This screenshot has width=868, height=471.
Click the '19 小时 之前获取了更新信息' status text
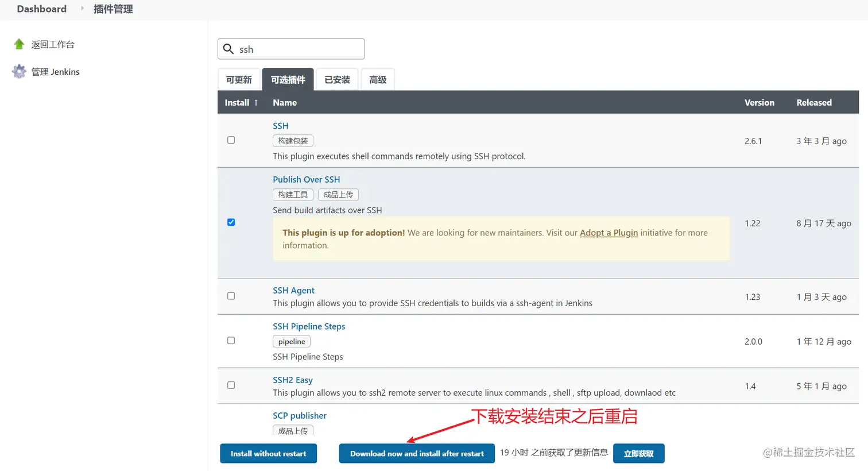[554, 453]
